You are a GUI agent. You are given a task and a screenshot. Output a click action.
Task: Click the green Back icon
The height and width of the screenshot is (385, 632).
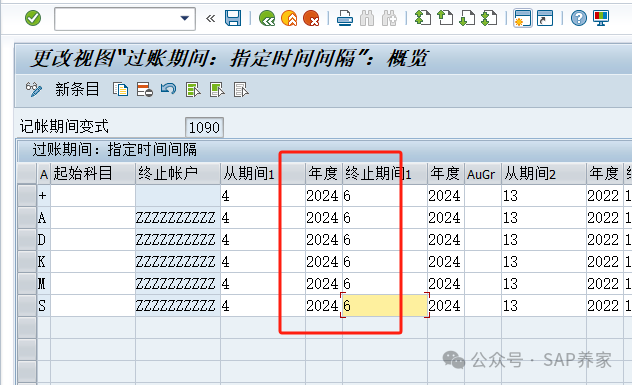coord(267,19)
